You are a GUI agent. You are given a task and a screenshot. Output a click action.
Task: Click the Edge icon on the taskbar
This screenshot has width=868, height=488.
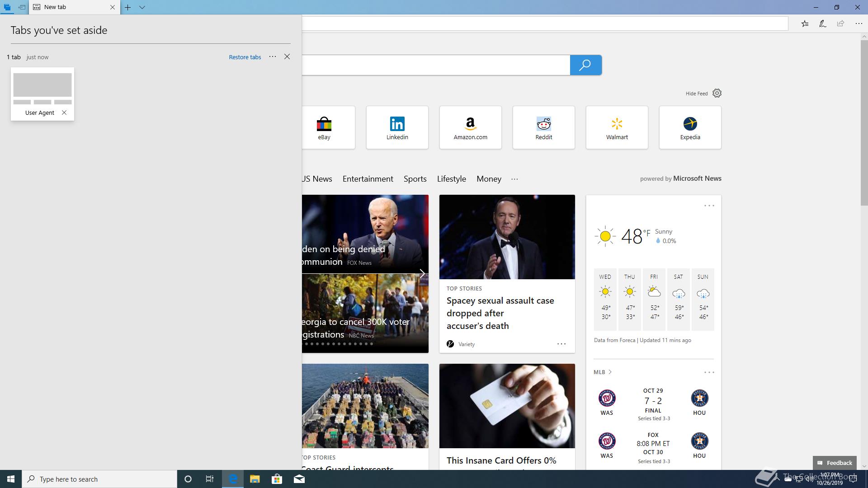coord(233,479)
